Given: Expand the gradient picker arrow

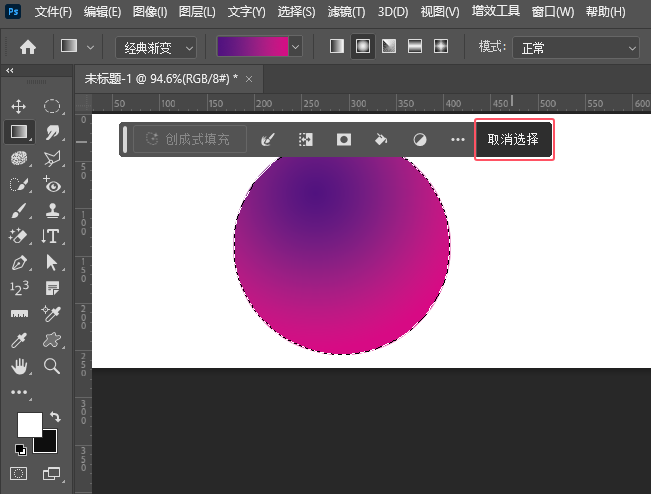Looking at the screenshot, I should point(295,46).
